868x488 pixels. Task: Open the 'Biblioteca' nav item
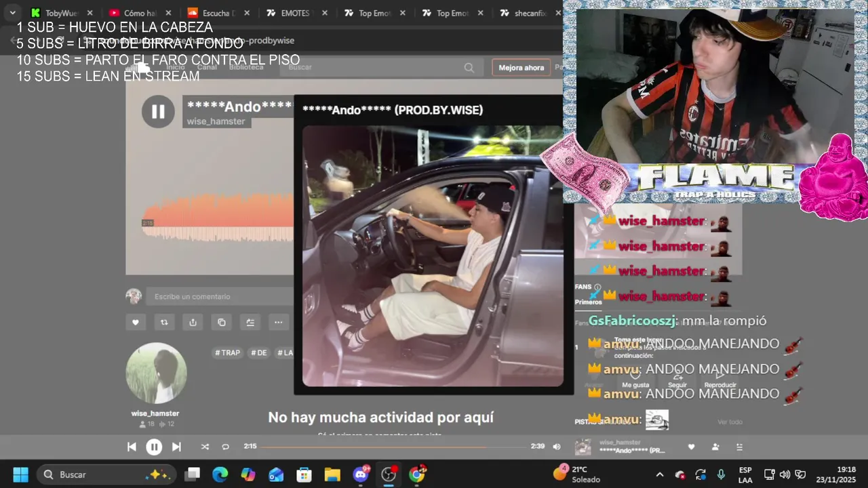[x=246, y=67]
